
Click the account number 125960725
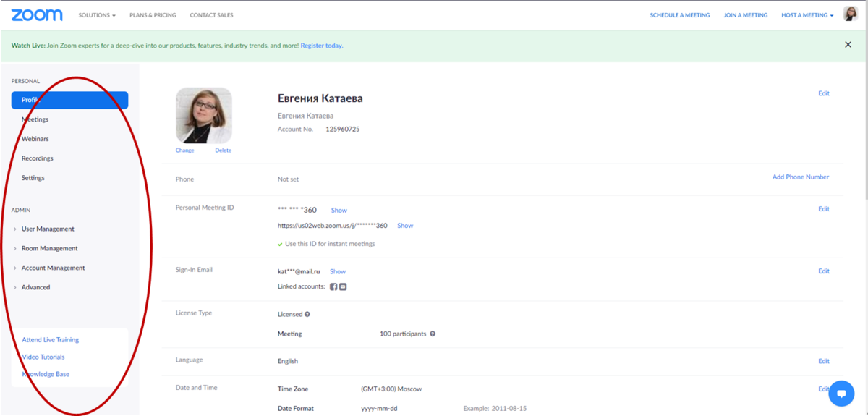(342, 130)
